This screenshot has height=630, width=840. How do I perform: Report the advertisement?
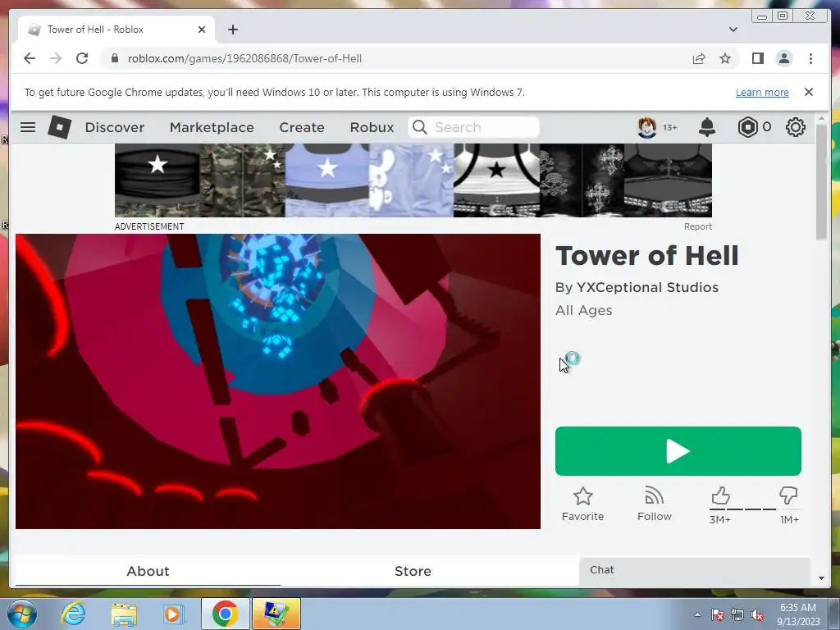(697, 226)
